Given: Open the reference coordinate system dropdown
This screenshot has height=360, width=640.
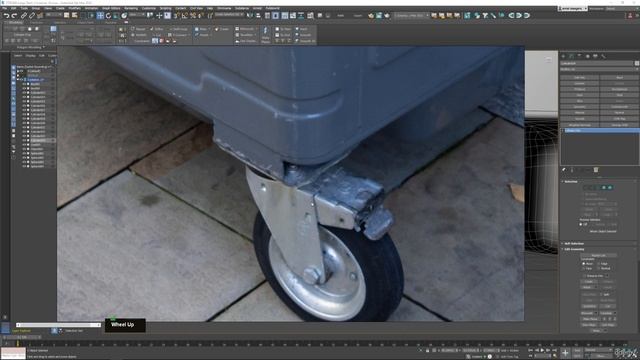Looking at the screenshot, I should pos(137,15).
